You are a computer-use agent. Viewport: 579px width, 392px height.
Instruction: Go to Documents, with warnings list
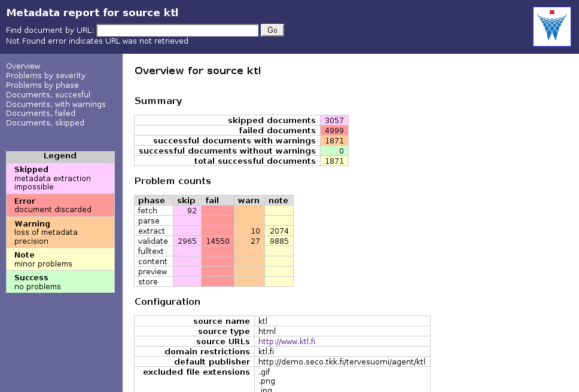pos(56,105)
